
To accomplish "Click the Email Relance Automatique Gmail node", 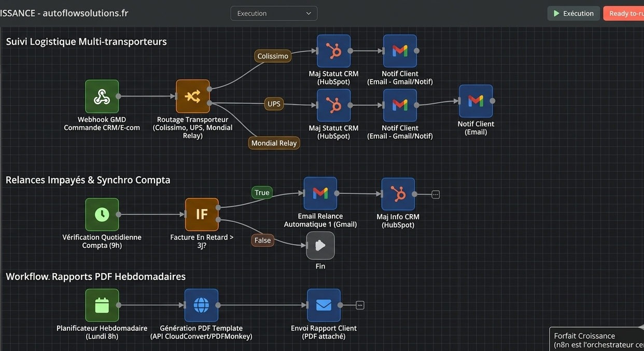I will 320,193.
